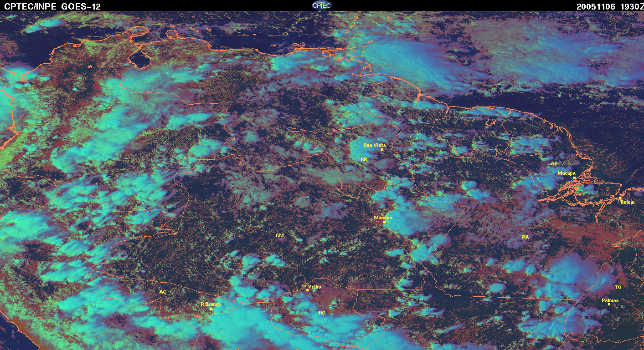Click the Manaus city label
This screenshot has height=350, width=644.
(383, 218)
